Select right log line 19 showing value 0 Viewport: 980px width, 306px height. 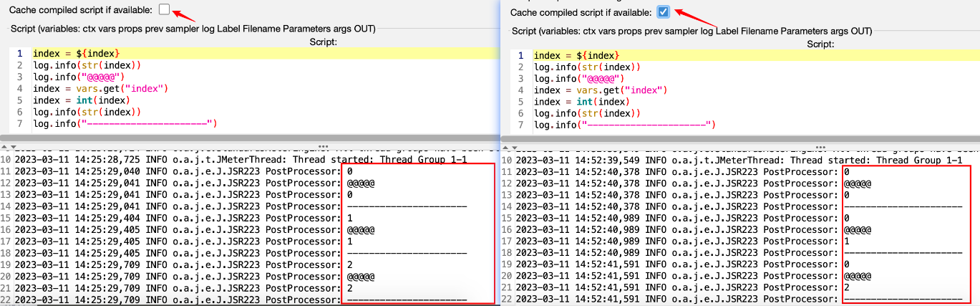(x=682, y=264)
